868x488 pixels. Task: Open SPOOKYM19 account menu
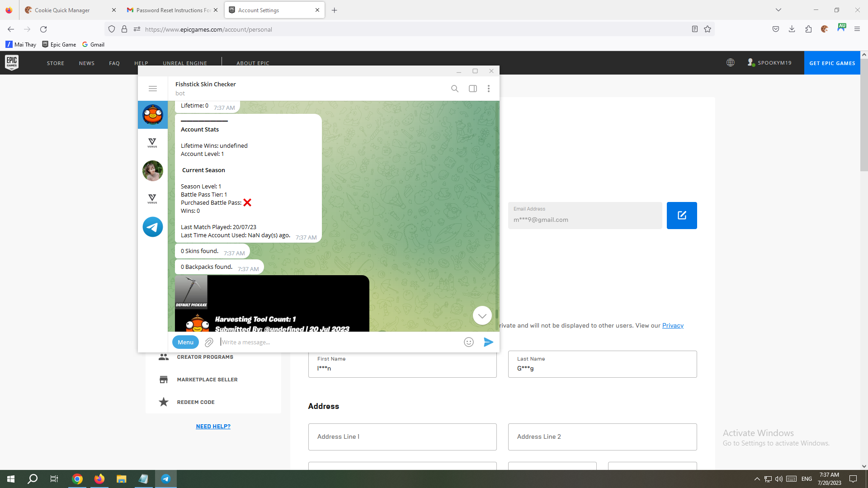coord(769,63)
